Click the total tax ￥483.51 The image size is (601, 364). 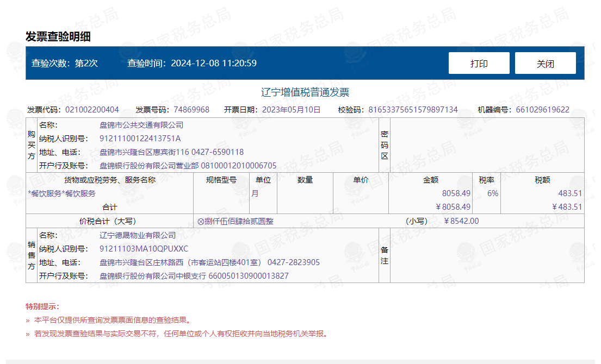(567, 207)
